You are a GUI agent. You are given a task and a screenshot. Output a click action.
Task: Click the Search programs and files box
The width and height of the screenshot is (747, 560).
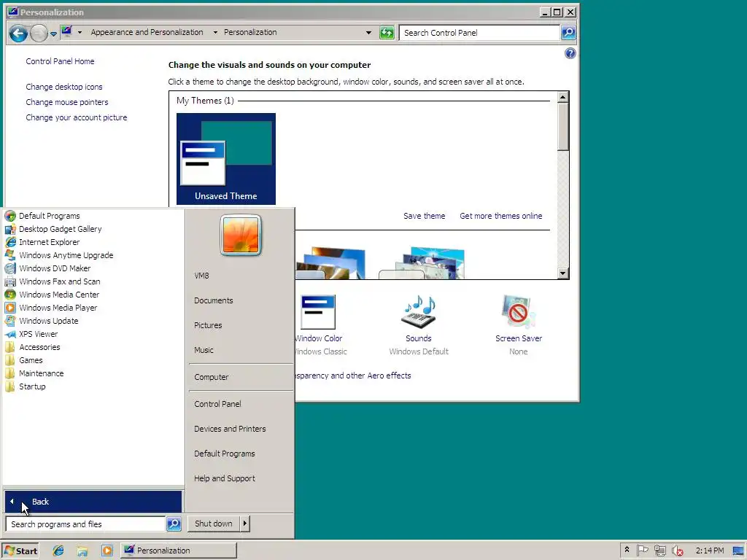[86, 524]
